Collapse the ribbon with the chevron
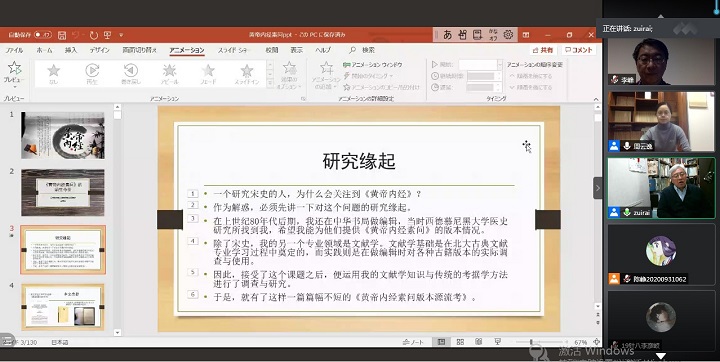The height and width of the screenshot is (362, 720). [596, 99]
